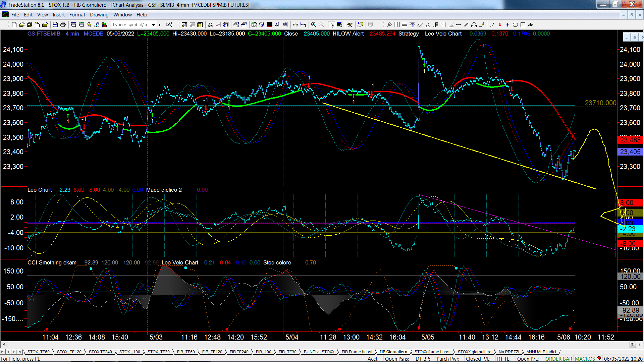Screen dimensions: 644x362
Task: Switch to the STOX_TF60 workspace tab
Action: point(38,352)
